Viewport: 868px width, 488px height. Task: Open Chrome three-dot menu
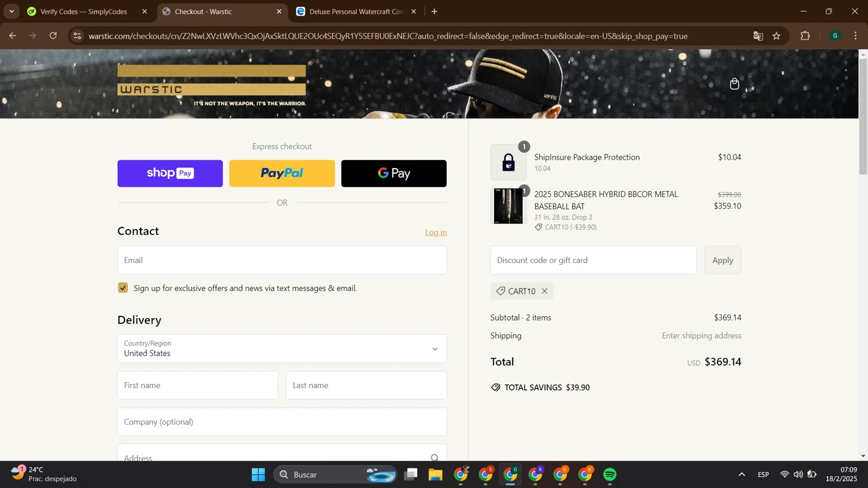pyautogui.click(x=855, y=36)
